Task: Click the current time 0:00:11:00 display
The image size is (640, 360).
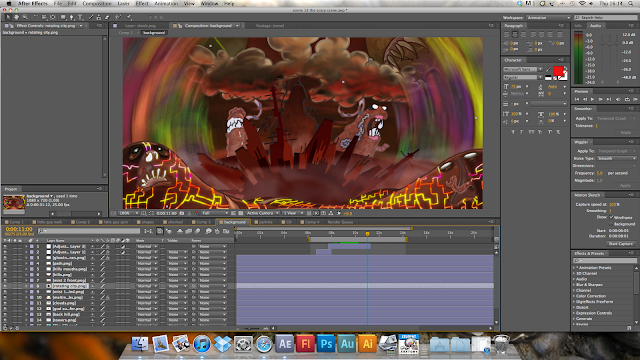Action: [x=19, y=229]
